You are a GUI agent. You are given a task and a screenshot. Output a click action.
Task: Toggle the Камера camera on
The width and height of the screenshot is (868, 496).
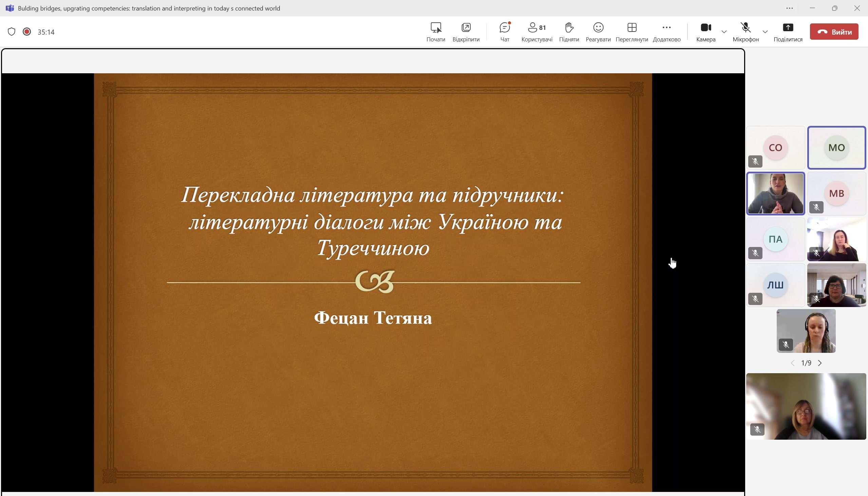705,27
